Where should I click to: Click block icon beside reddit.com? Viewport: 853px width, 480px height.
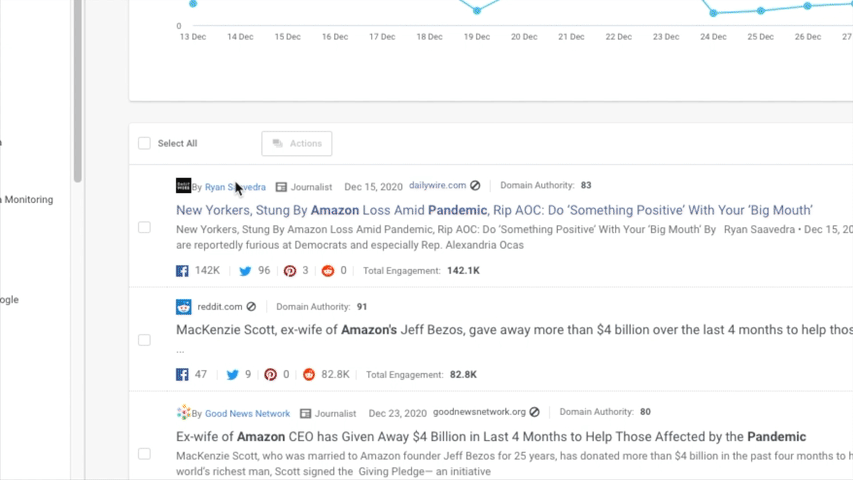point(251,307)
